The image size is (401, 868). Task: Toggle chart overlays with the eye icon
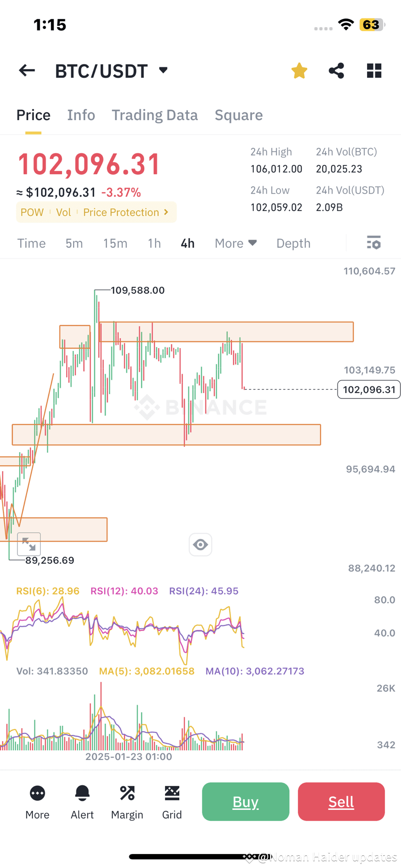pos(200,545)
